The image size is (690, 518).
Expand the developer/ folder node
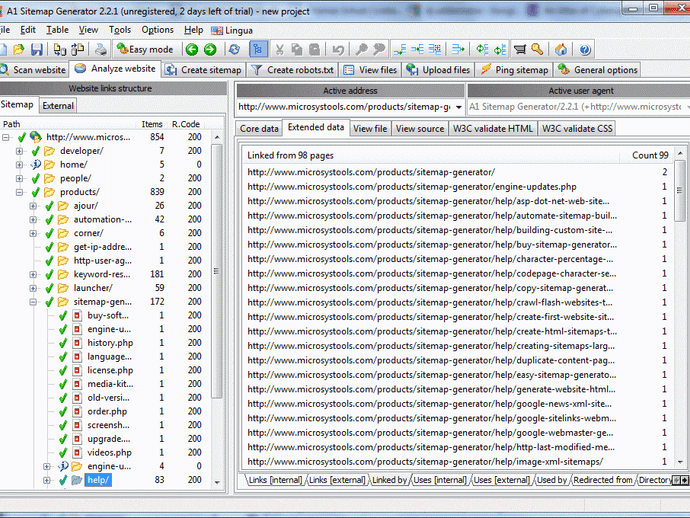pos(19,151)
